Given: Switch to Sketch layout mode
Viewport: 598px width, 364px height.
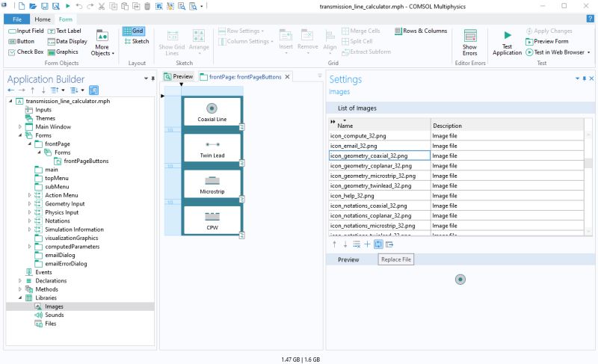Looking at the screenshot, I should pos(137,41).
